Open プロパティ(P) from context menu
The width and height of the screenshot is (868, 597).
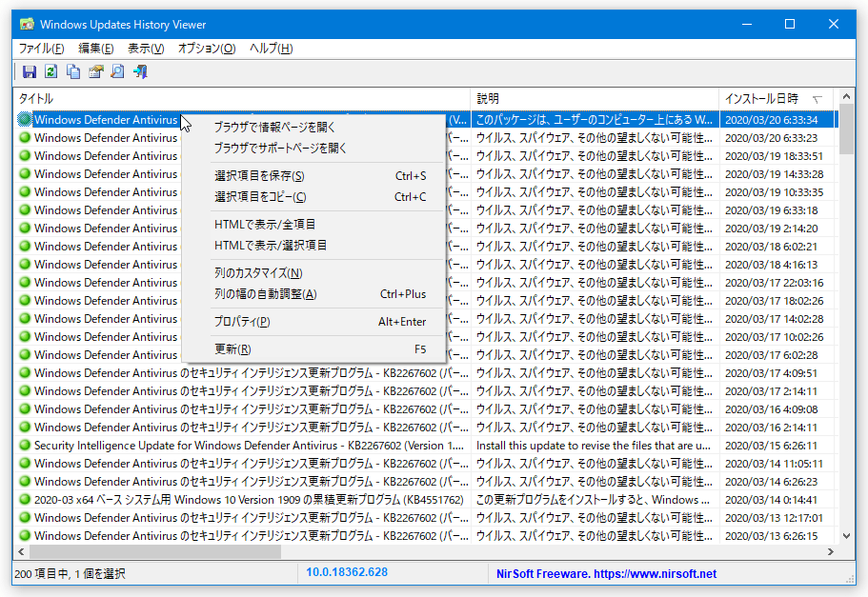point(313,322)
